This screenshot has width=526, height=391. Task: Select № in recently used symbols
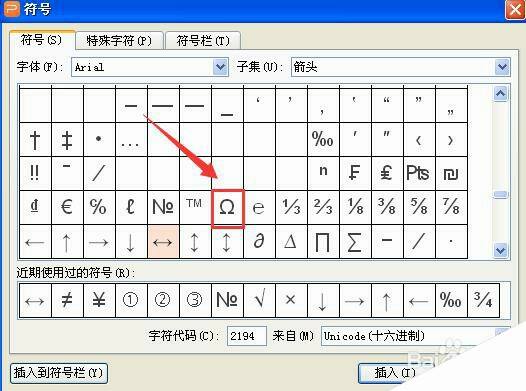pos(228,300)
